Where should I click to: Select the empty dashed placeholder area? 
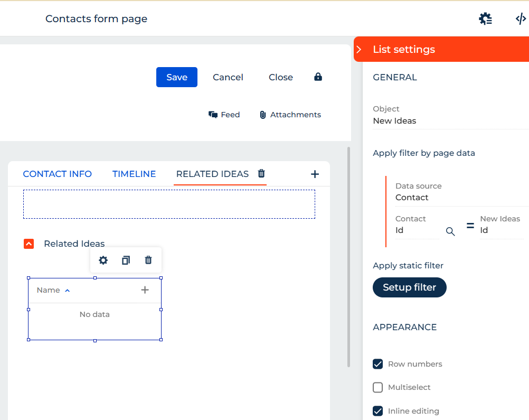(169, 204)
